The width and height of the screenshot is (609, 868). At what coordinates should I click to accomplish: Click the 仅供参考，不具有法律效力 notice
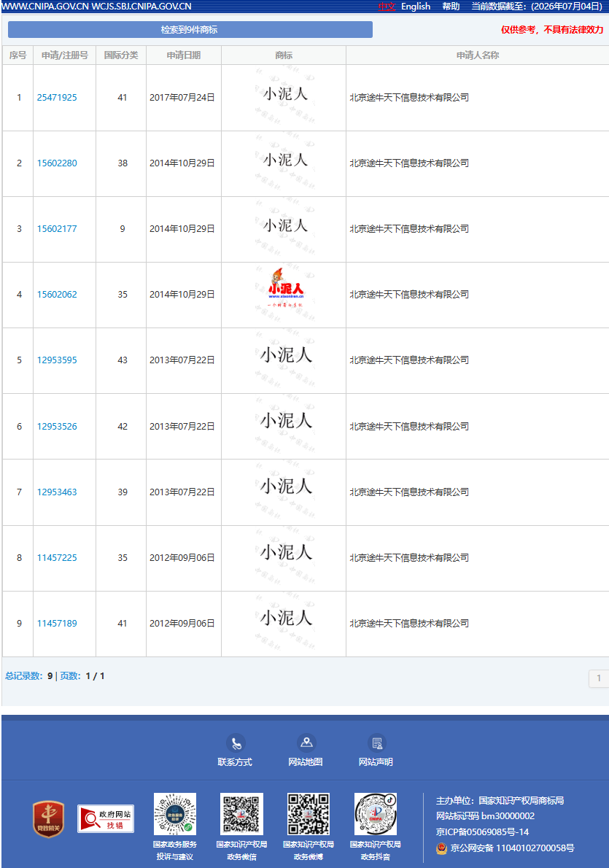552,30
